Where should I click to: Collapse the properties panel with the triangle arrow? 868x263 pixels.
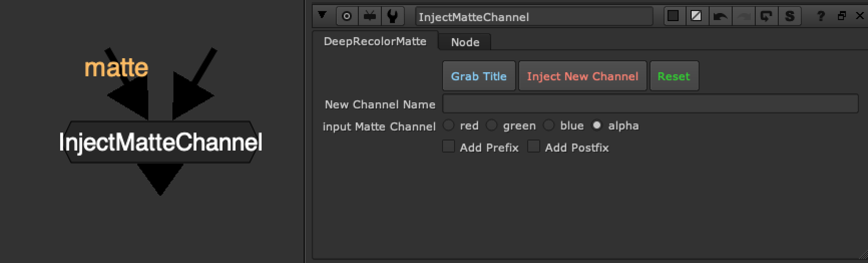[x=322, y=15]
